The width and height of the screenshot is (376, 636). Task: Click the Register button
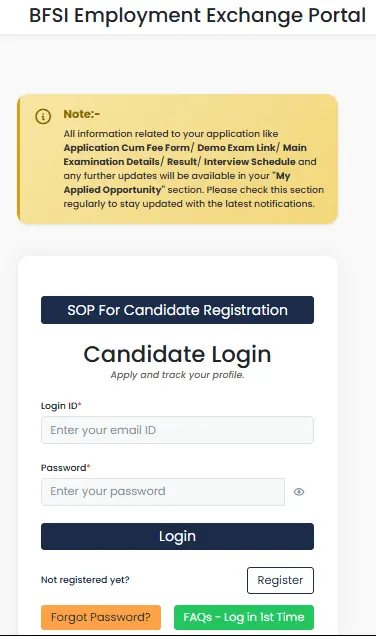coord(280,580)
